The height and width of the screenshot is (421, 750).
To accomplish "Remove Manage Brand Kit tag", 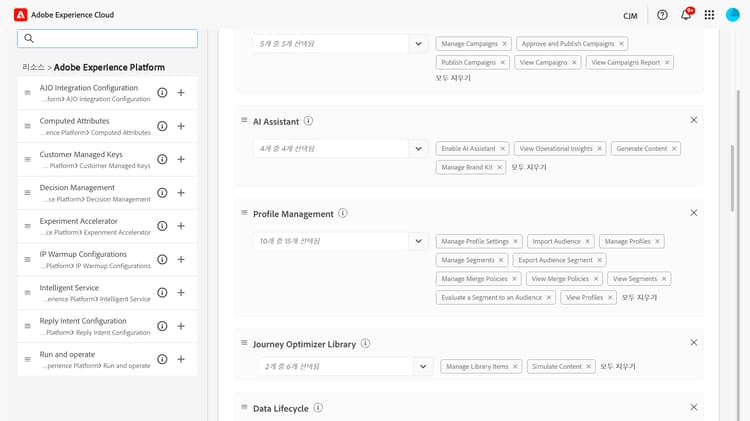I will (x=499, y=167).
